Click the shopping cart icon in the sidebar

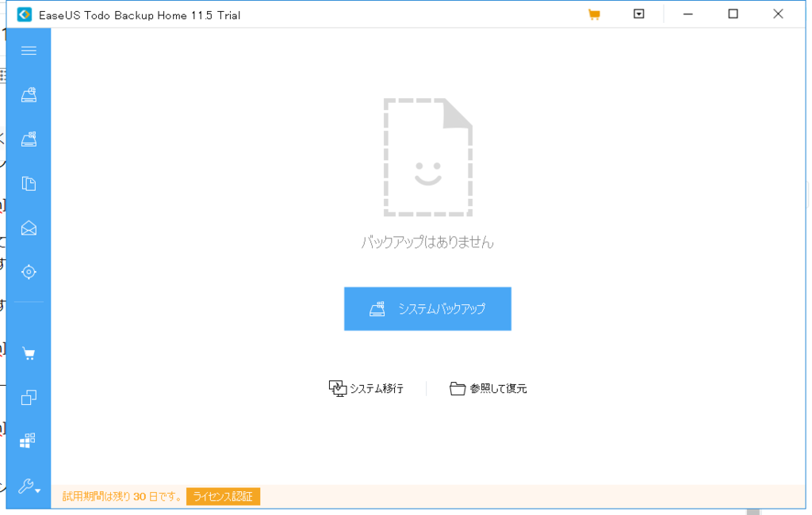coord(29,352)
